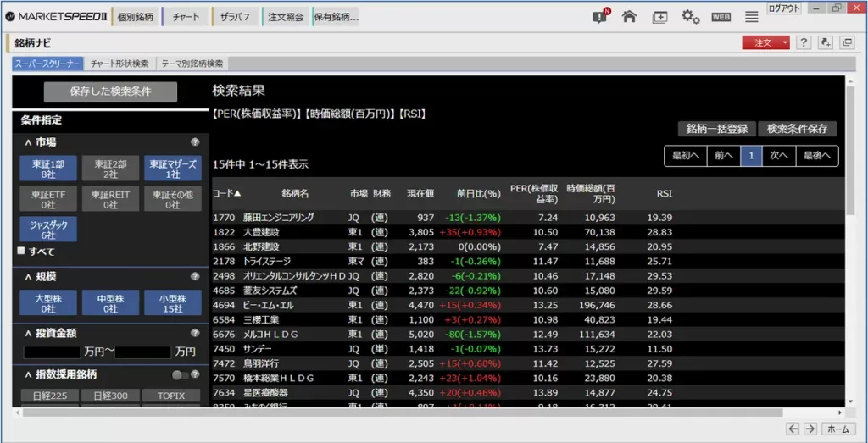868x443 pixels.
Task: Click the MARKETSPEED II logo
Action: (x=56, y=17)
